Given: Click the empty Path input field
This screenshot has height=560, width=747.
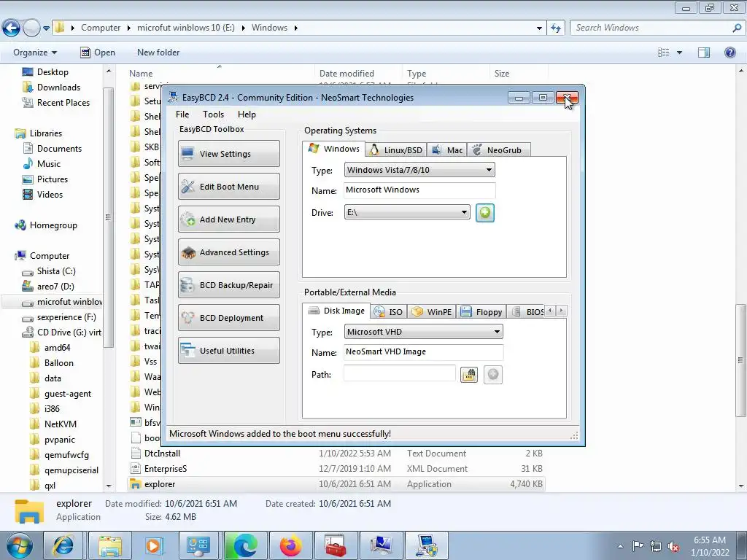Looking at the screenshot, I should (399, 374).
